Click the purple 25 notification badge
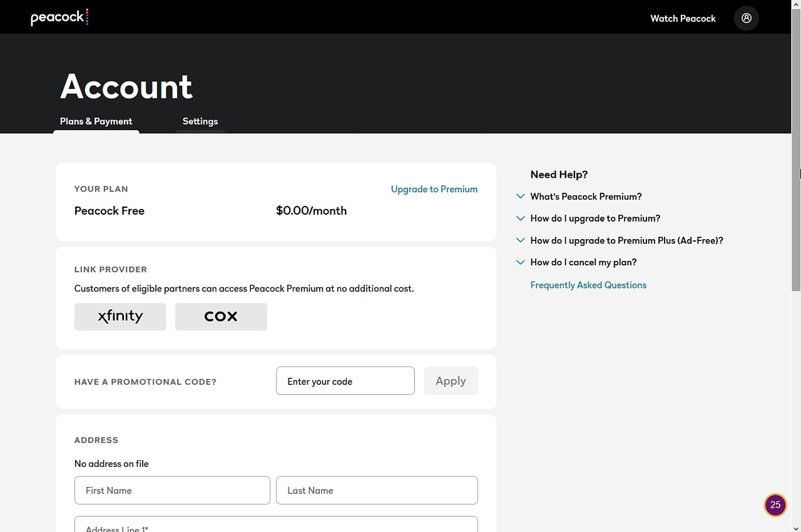Viewport: 801px width, 532px height. click(775, 505)
